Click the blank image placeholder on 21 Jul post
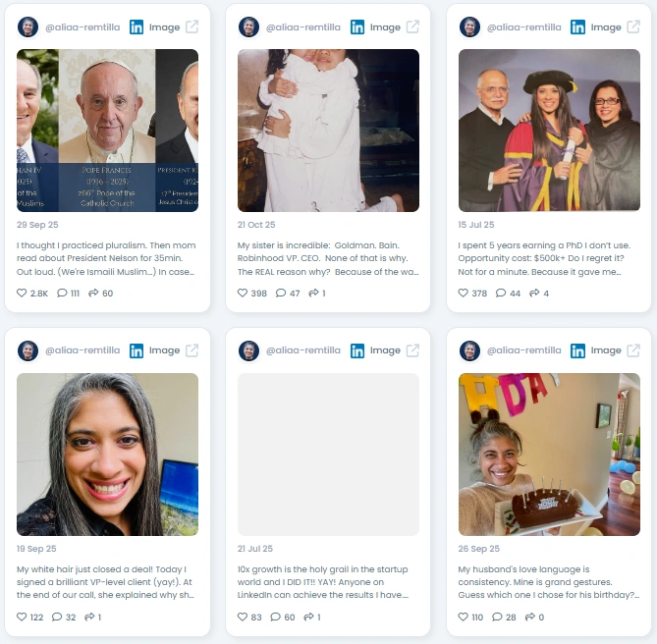Image resolution: width=657 pixels, height=644 pixels. click(328, 455)
